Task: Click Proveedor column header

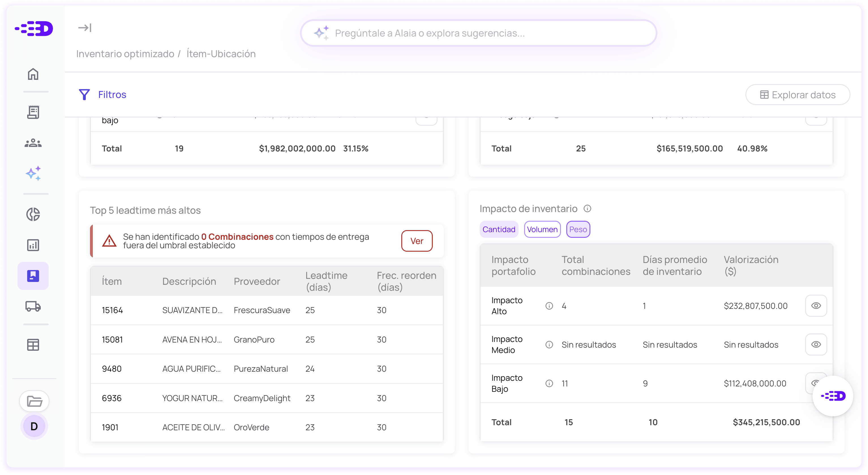Action: [257, 281]
